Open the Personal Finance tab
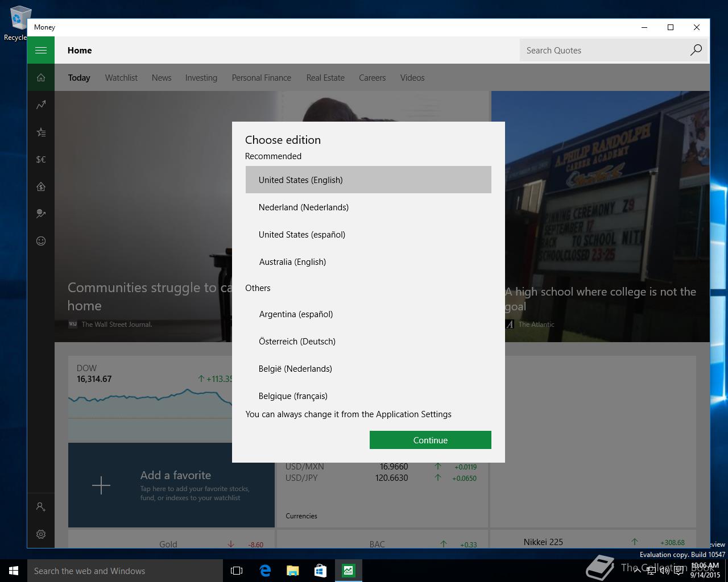This screenshot has width=728, height=582. (x=262, y=78)
